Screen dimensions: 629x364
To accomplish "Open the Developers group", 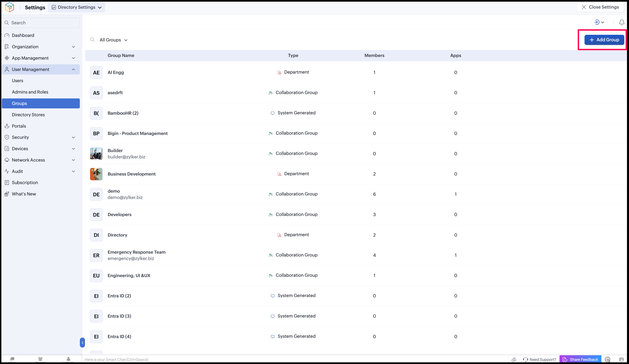I will tap(119, 215).
